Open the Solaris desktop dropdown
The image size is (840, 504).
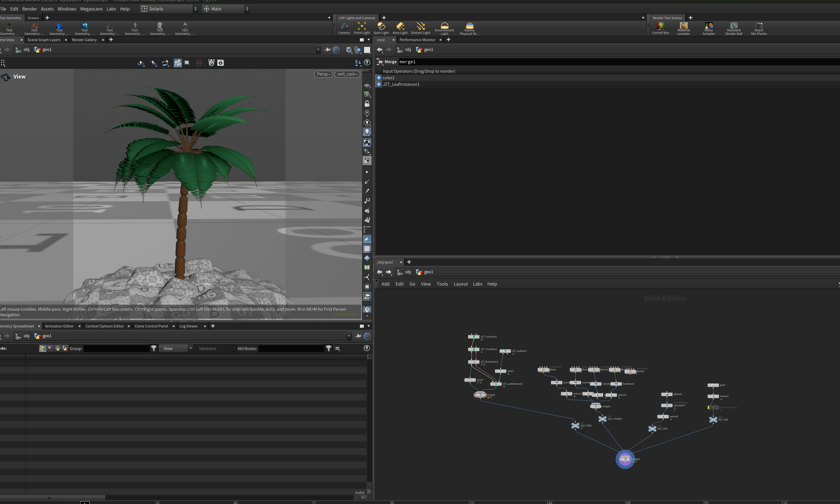[x=169, y=9]
